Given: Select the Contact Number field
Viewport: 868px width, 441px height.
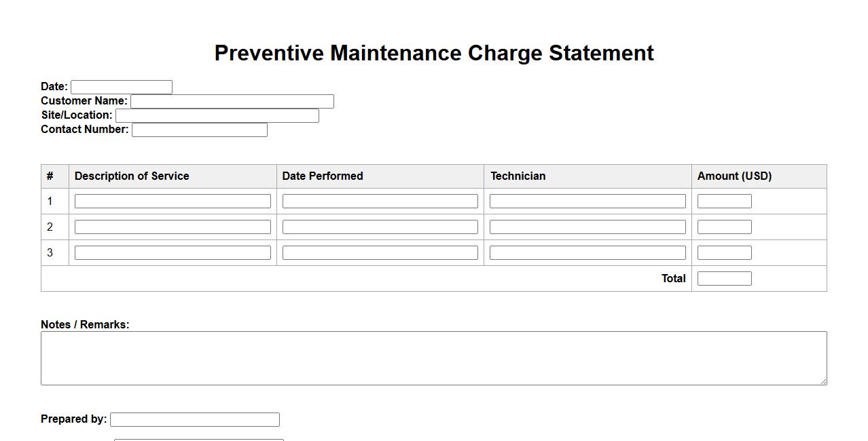Looking at the screenshot, I should click(x=200, y=130).
